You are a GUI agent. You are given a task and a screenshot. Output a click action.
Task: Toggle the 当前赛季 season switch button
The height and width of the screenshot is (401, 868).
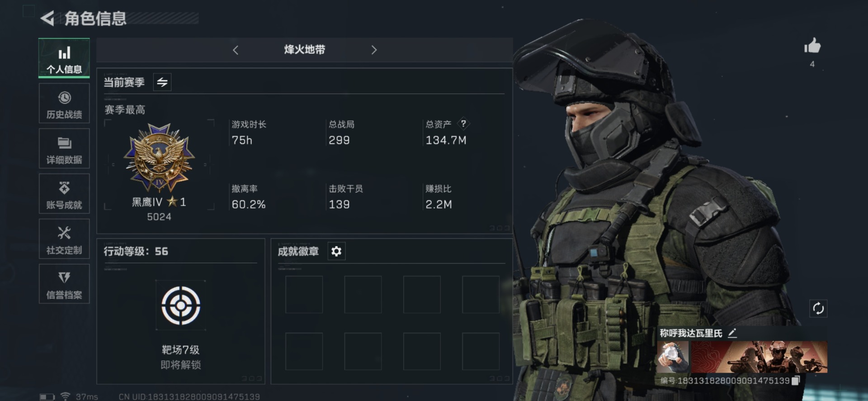(x=162, y=82)
